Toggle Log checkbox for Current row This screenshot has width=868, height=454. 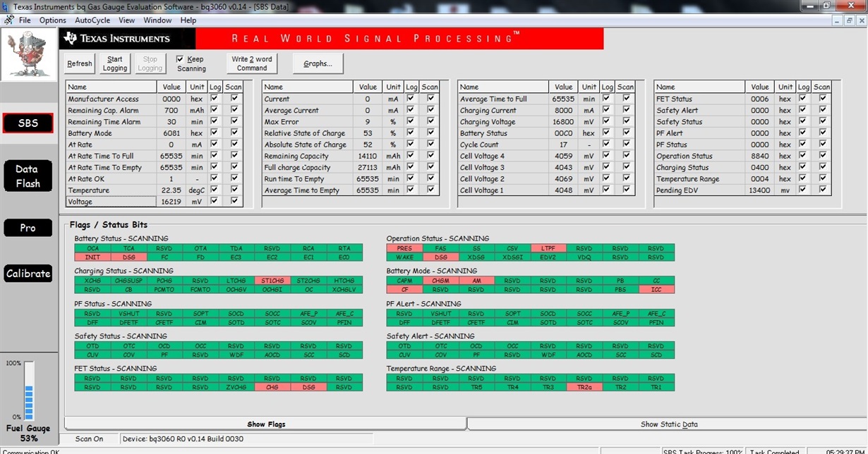pyautogui.click(x=411, y=99)
